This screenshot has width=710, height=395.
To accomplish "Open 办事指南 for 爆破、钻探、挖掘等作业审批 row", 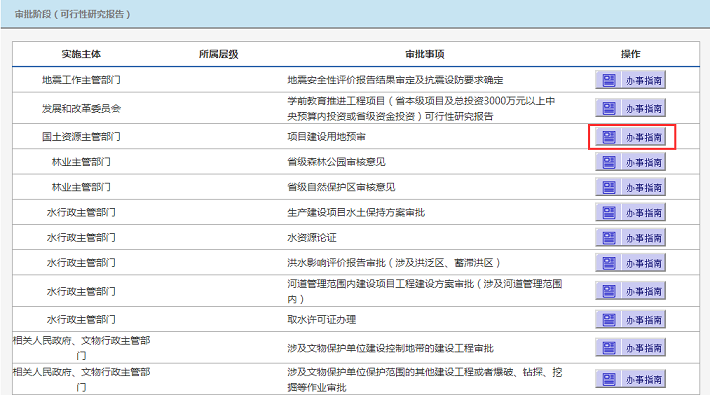I will [x=630, y=379].
